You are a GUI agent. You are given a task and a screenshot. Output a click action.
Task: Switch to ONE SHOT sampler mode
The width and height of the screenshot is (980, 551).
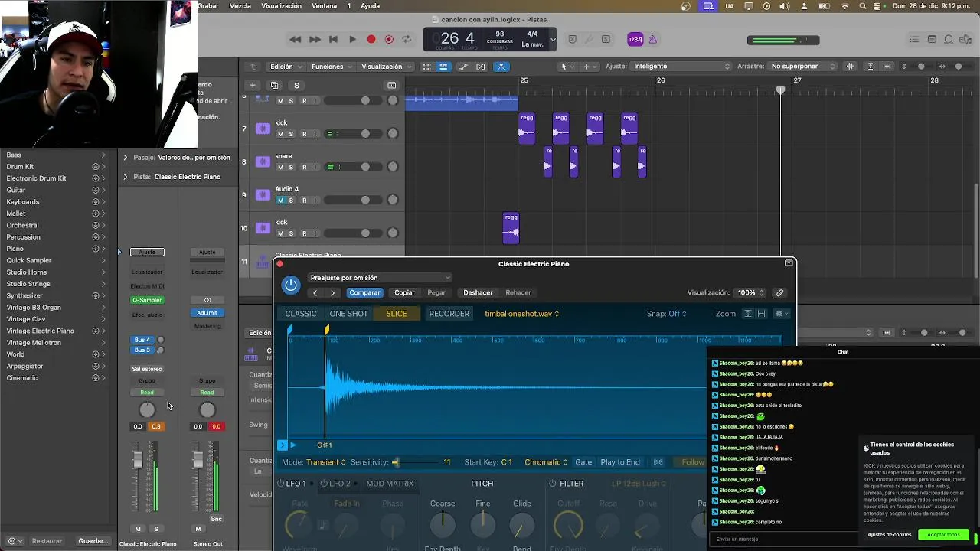pyautogui.click(x=348, y=314)
